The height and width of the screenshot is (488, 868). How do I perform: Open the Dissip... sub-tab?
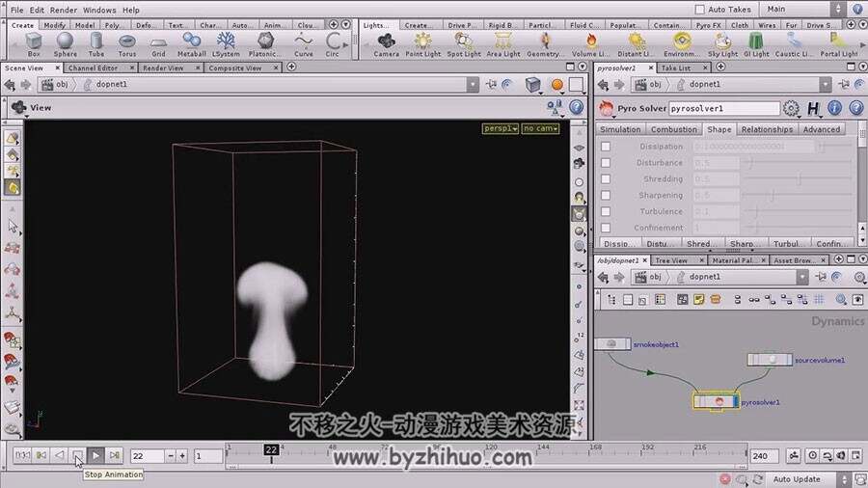(x=619, y=243)
